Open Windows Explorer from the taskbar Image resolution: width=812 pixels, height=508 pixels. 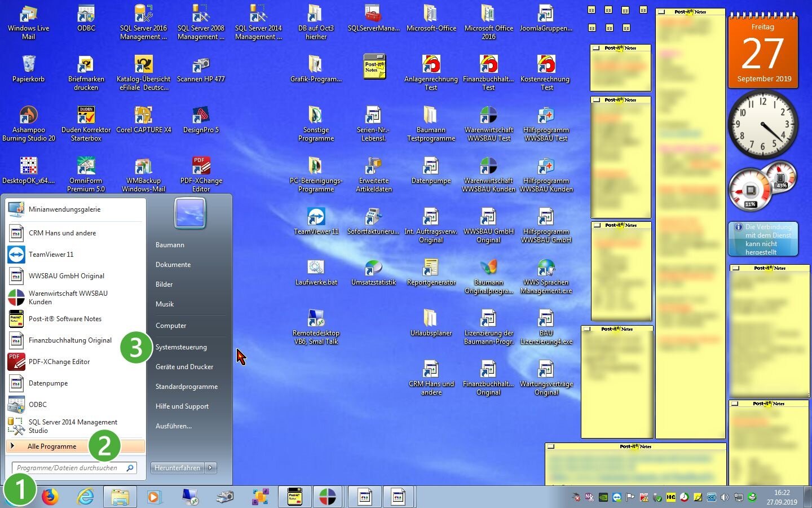tap(120, 497)
